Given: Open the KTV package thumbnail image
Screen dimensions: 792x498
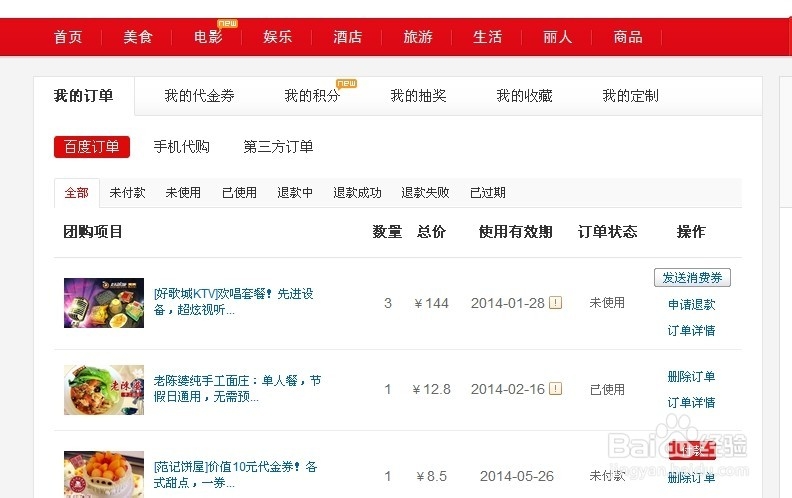Looking at the screenshot, I should [104, 303].
